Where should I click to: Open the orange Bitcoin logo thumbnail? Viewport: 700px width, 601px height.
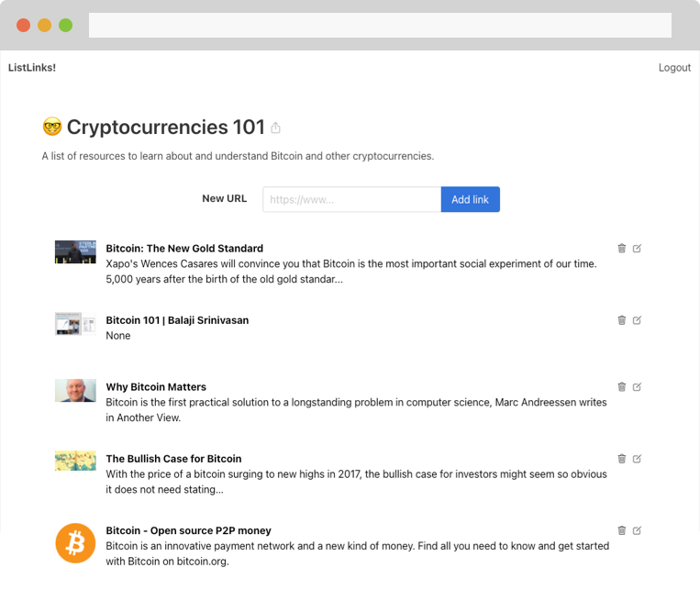tap(75, 543)
